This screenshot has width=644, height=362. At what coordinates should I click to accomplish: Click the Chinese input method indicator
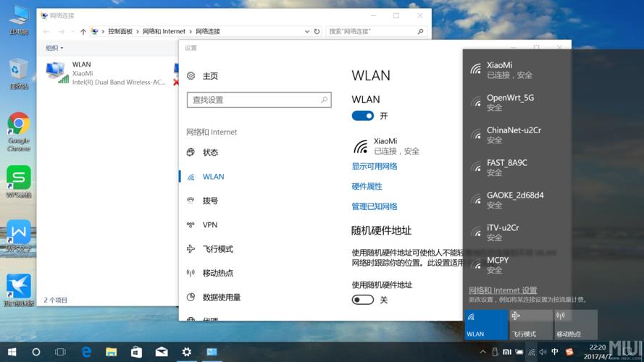pyautogui.click(x=555, y=352)
